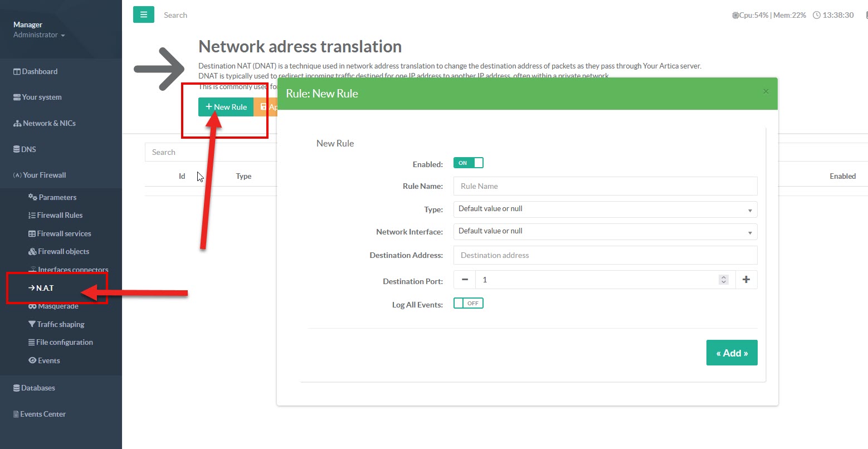Viewport: 868px width, 449px height.
Task: Open Dashboard from the sidebar
Action: 40,71
